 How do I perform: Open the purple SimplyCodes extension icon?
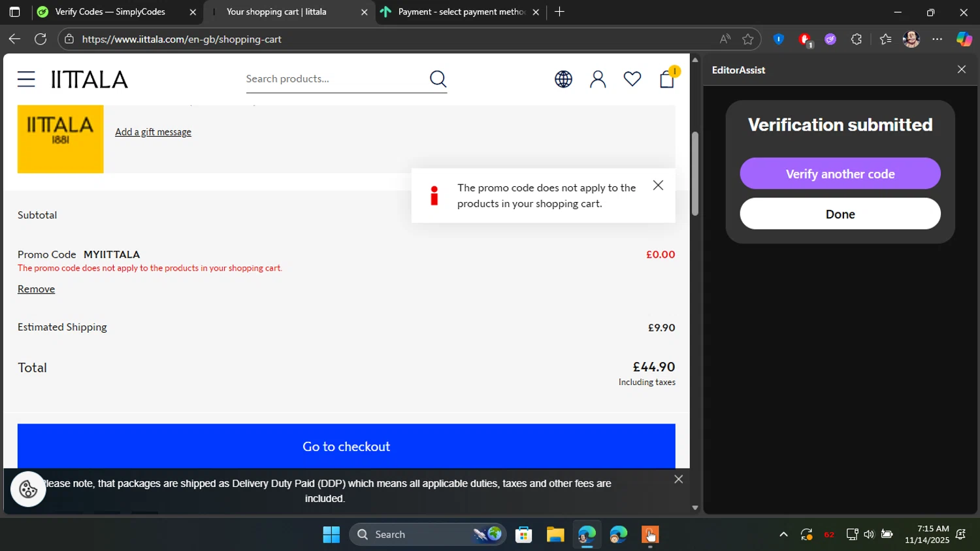tap(830, 39)
